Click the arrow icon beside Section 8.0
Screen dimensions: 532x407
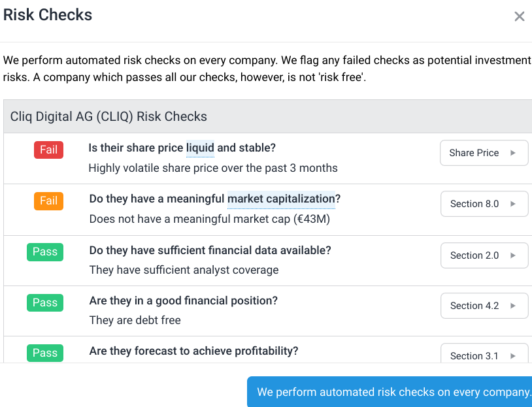[x=514, y=204]
